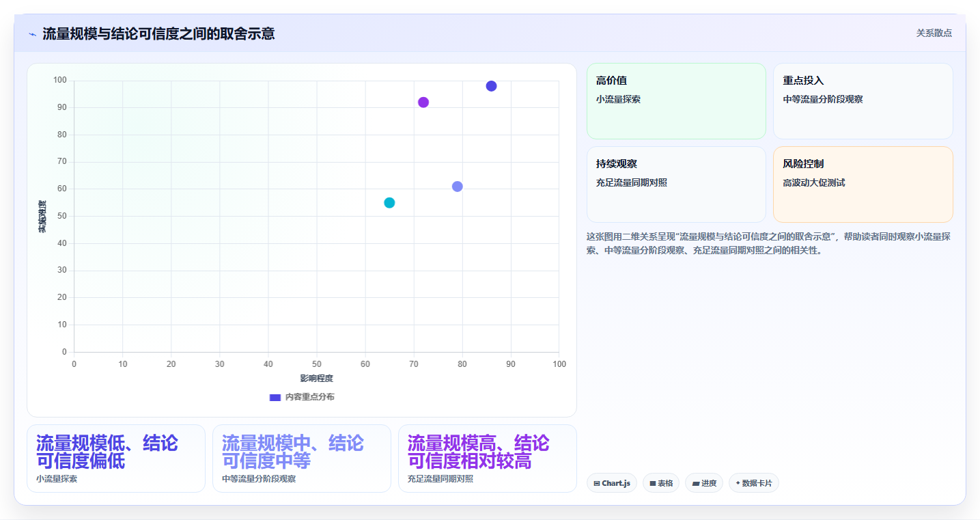
Task: Click the 流量规模低、结论可信度偏低 card
Action: (x=116, y=459)
